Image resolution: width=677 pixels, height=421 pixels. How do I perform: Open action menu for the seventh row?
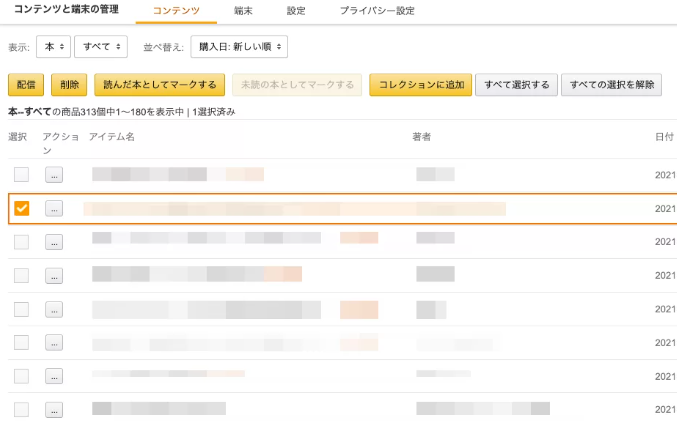click(54, 376)
